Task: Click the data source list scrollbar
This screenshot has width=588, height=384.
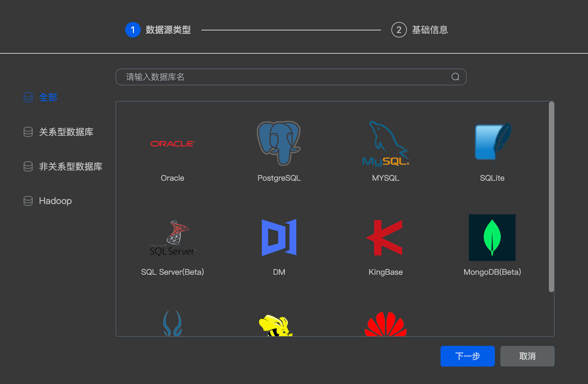Action: [x=551, y=197]
